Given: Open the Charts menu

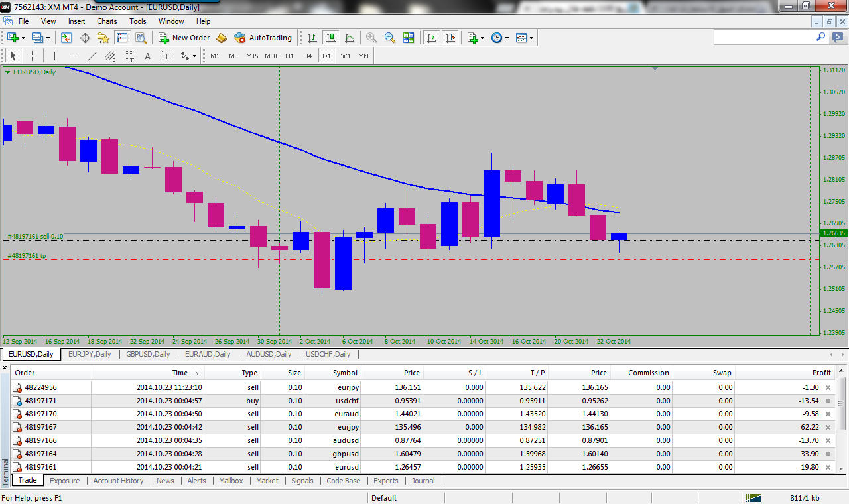Looking at the screenshot, I should [x=107, y=21].
